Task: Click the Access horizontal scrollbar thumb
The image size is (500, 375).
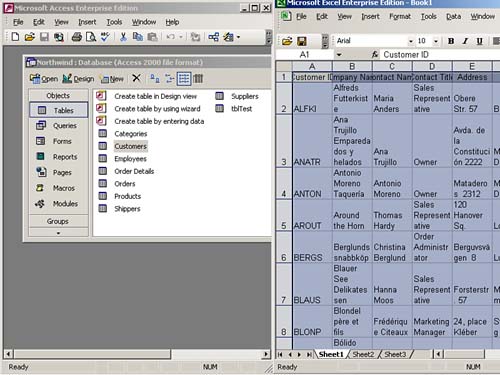Action: (x=92, y=354)
